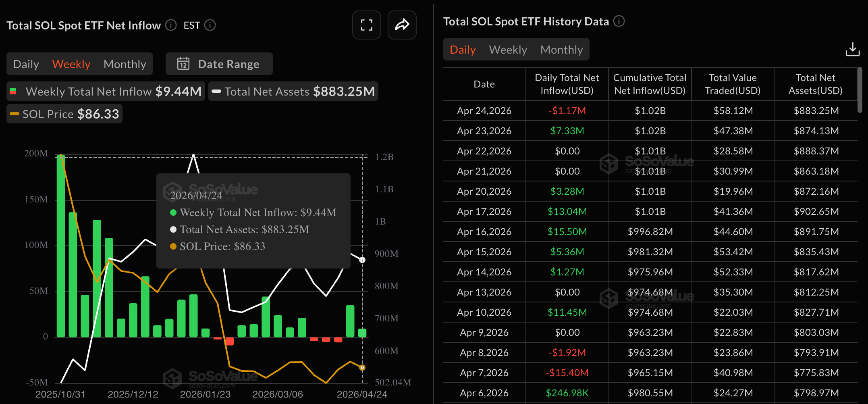868x404 pixels.
Task: Toggle Total Net Assets legend series
Action: (293, 92)
